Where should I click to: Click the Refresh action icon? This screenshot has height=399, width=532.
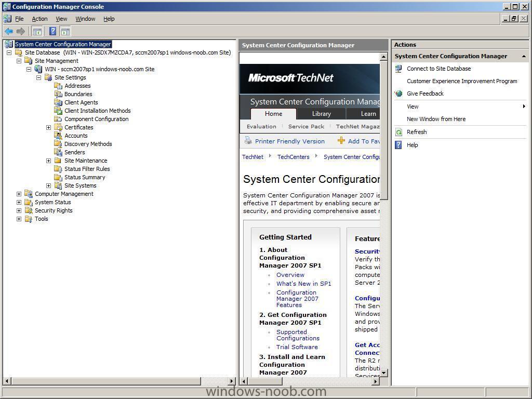[x=398, y=132]
